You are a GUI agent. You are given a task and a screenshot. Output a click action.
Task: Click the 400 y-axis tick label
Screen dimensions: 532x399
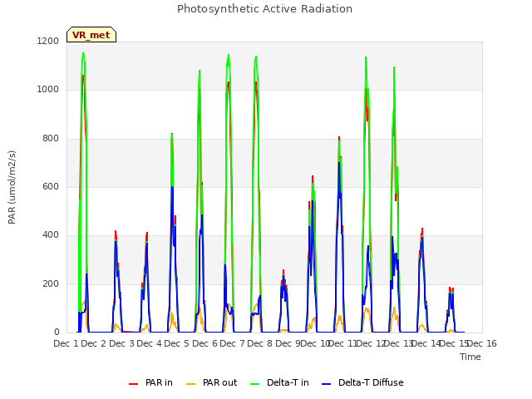click(x=50, y=235)
